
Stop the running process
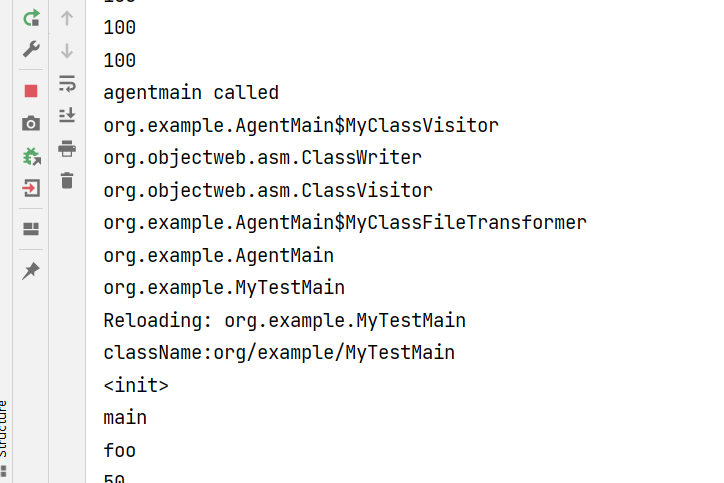click(31, 91)
